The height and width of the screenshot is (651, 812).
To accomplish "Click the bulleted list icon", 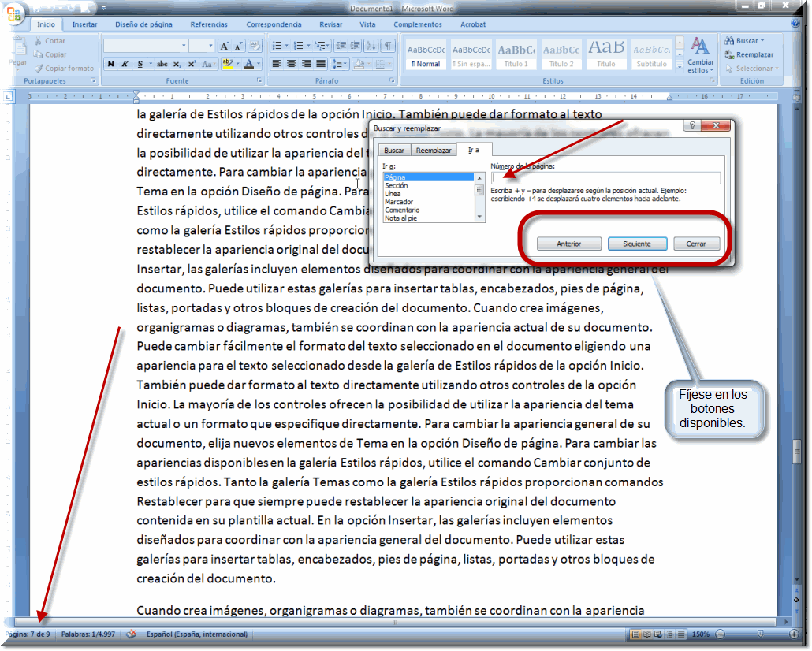I will pyautogui.click(x=277, y=46).
